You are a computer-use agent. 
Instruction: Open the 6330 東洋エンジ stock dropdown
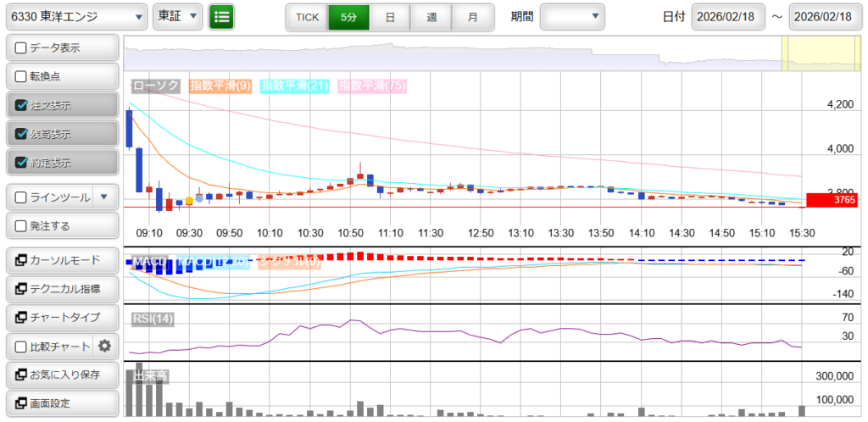pyautogui.click(x=75, y=16)
